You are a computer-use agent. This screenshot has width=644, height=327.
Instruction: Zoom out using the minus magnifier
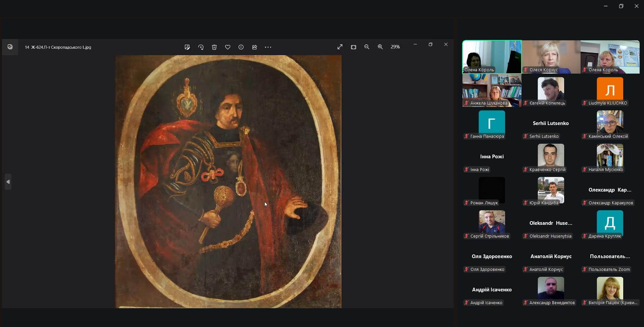pos(367,47)
